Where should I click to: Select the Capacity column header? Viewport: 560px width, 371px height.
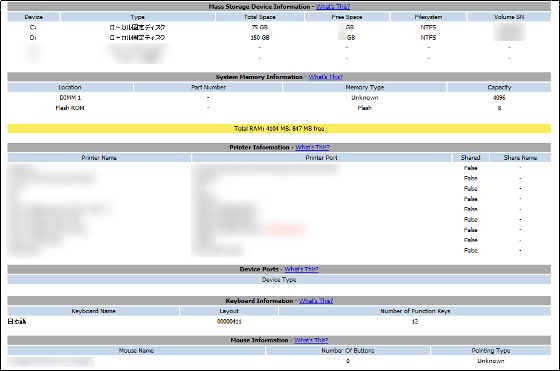[x=499, y=87]
